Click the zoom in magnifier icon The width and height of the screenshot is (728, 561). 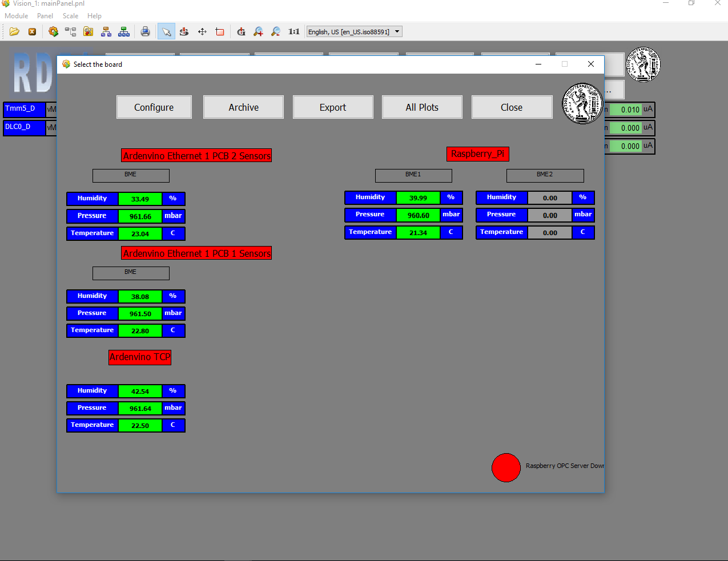259,32
